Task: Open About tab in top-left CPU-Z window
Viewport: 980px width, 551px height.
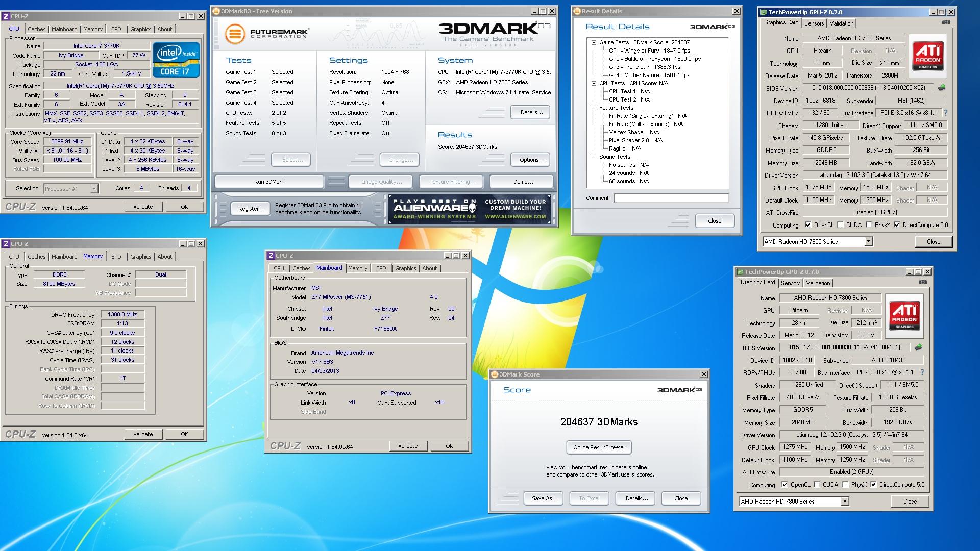Action: click(164, 29)
